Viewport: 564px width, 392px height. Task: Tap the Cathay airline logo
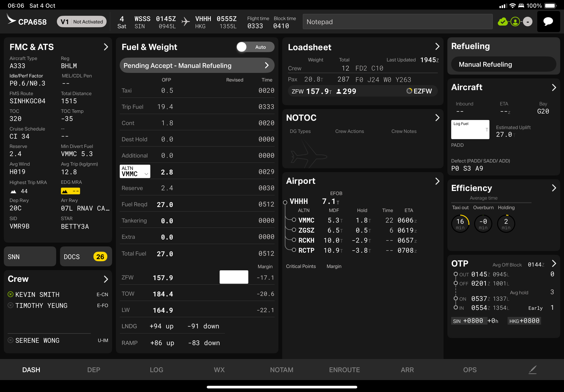click(11, 19)
